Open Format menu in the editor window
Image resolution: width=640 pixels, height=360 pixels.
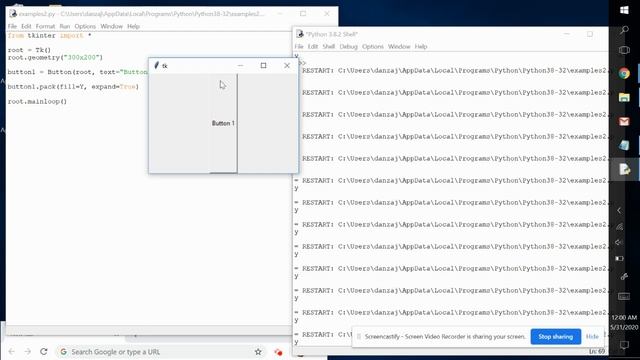click(x=45, y=26)
